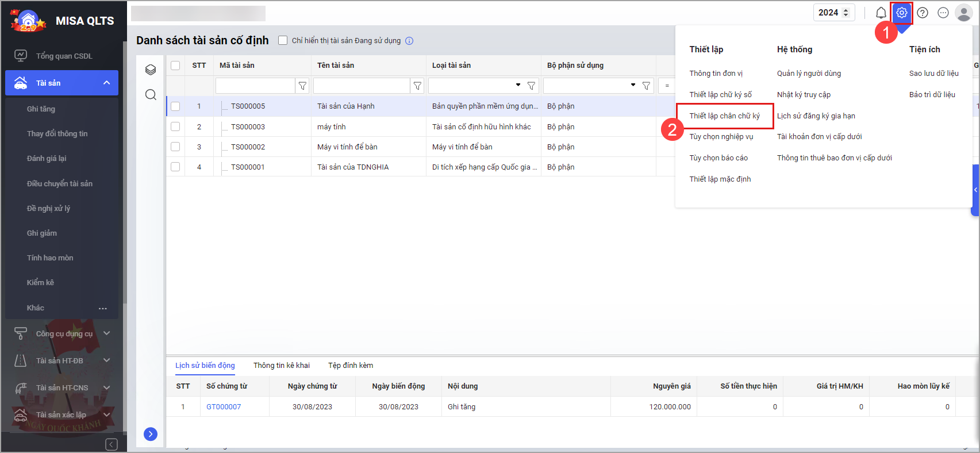The image size is (980, 453).
Task: Collapse sidebar using bottom arrow icon
Action: click(x=112, y=444)
